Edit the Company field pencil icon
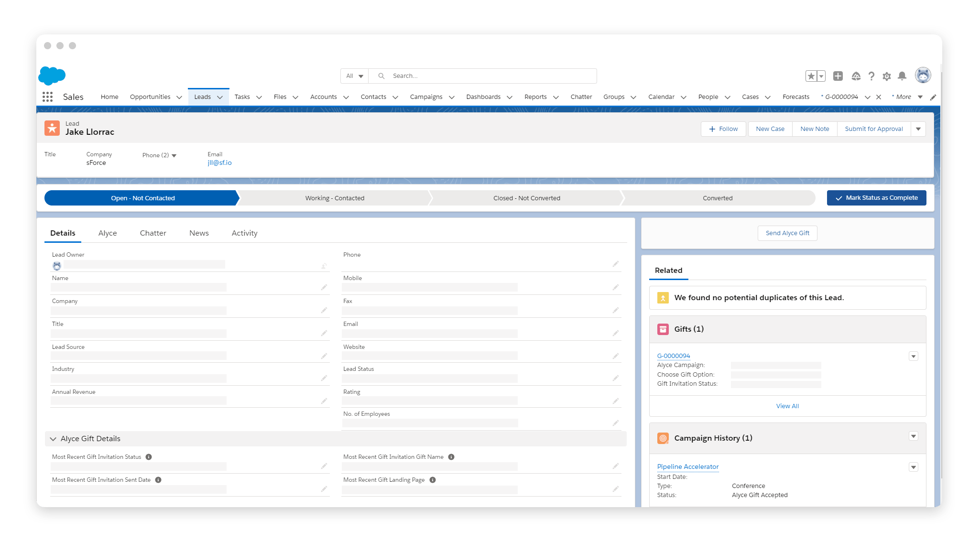980x542 pixels. point(324,310)
